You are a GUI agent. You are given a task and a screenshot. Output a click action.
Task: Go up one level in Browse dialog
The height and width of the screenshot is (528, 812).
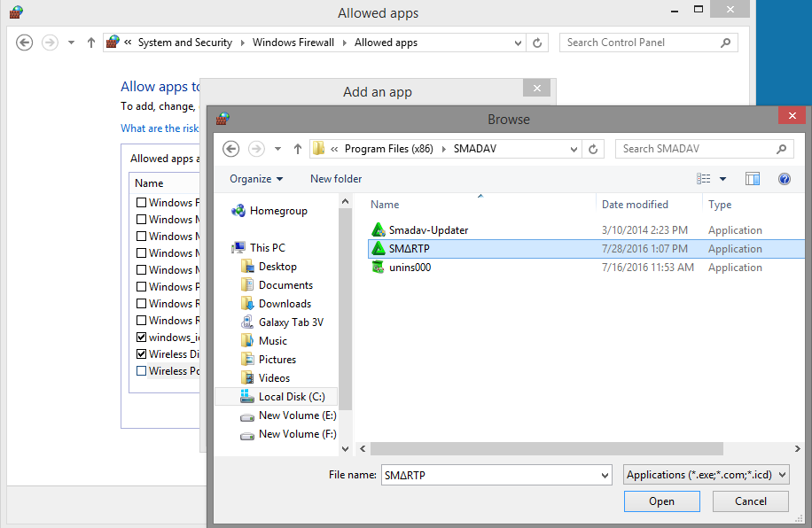click(x=297, y=149)
